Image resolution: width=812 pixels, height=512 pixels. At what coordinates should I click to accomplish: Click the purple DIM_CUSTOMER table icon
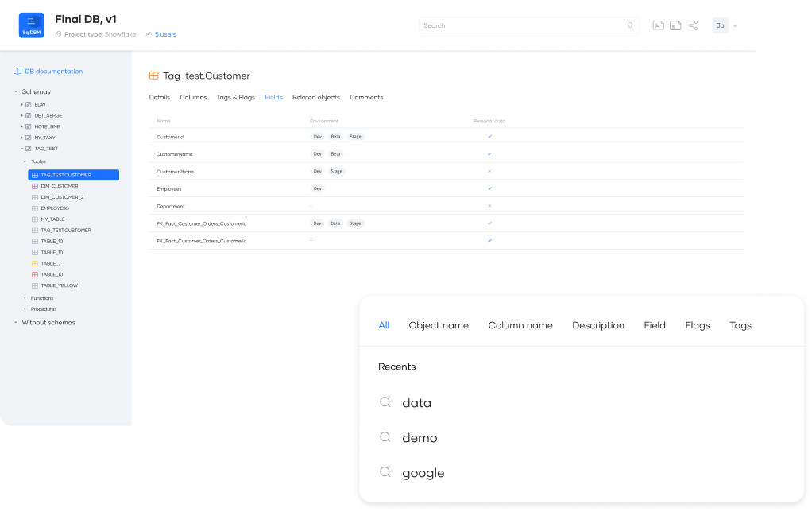pyautogui.click(x=35, y=186)
